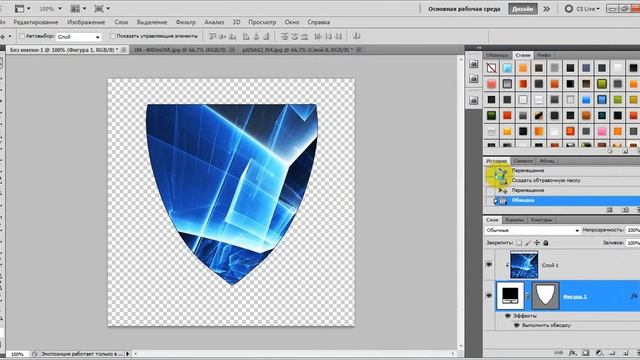
Task: Click the distribute left edges icon
Action: click(318, 36)
